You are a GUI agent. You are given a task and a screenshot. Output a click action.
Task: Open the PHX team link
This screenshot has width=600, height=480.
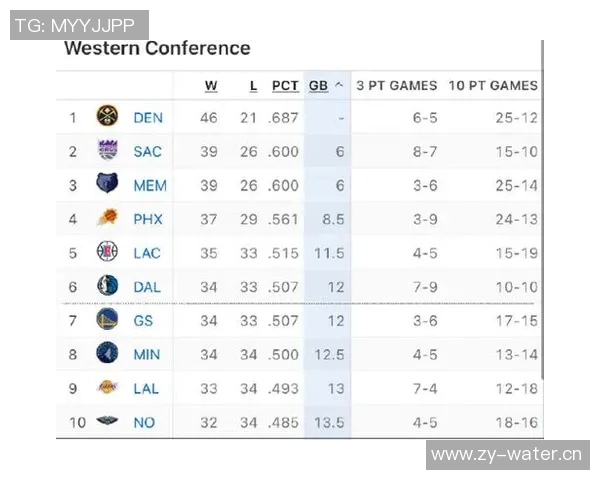pyautogui.click(x=148, y=219)
